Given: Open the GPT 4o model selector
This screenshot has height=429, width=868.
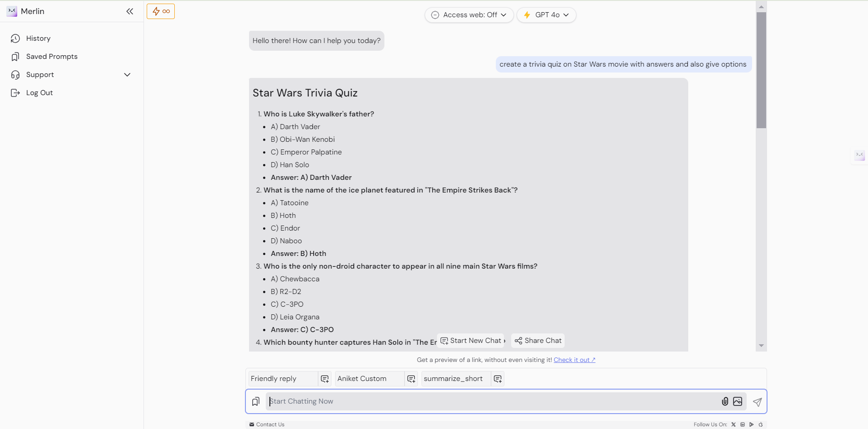Looking at the screenshot, I should 547,15.
